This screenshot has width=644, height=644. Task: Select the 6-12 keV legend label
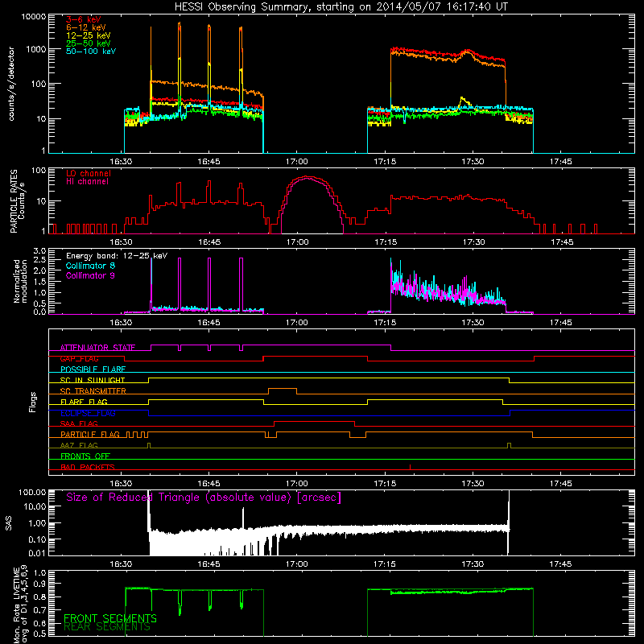tap(86, 27)
